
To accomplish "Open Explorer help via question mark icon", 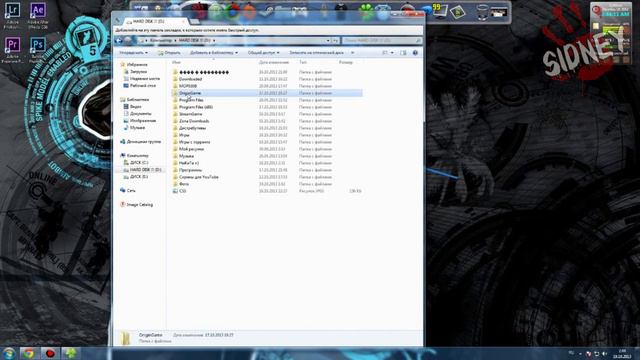I will click(415, 53).
